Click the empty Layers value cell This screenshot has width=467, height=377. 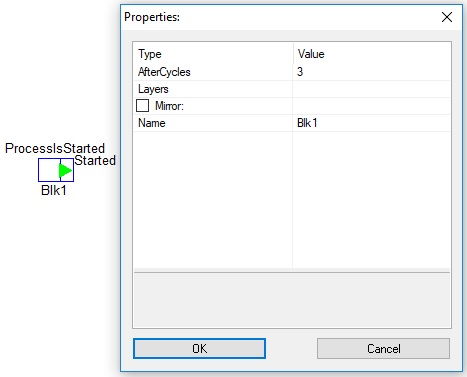tap(371, 89)
